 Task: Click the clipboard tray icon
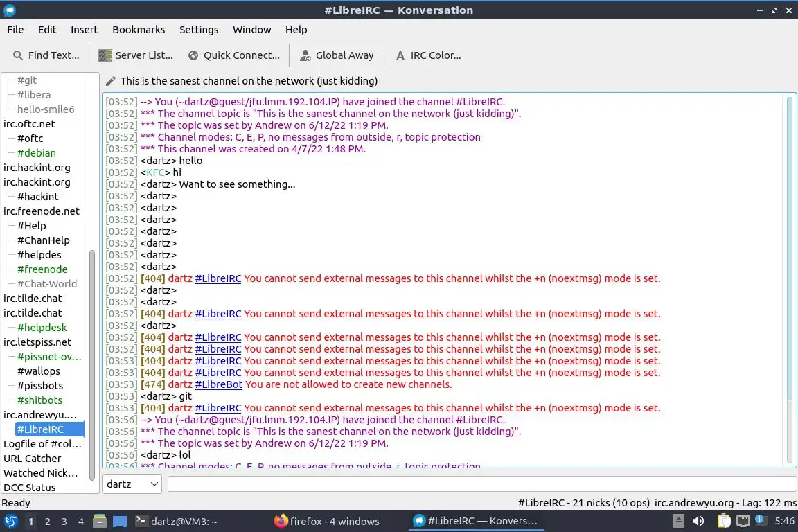click(724, 522)
